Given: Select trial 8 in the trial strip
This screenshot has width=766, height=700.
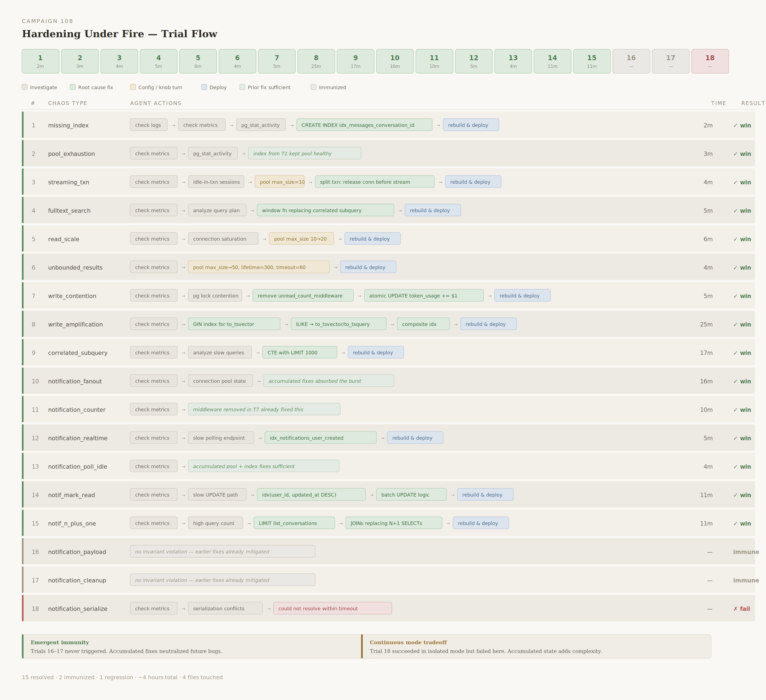Looking at the screenshot, I should coord(316,61).
